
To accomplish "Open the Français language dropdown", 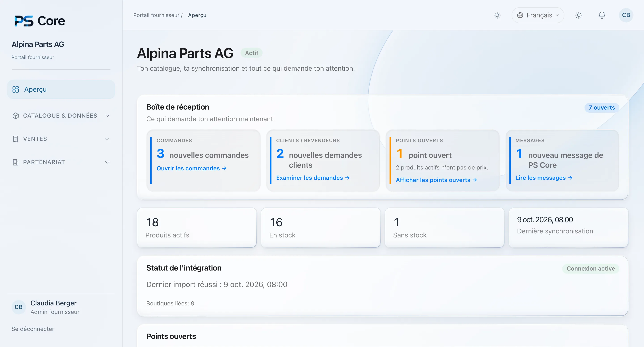I will point(538,15).
